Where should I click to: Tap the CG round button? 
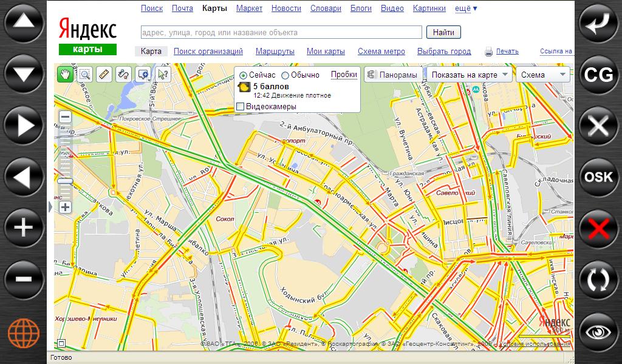[598, 74]
